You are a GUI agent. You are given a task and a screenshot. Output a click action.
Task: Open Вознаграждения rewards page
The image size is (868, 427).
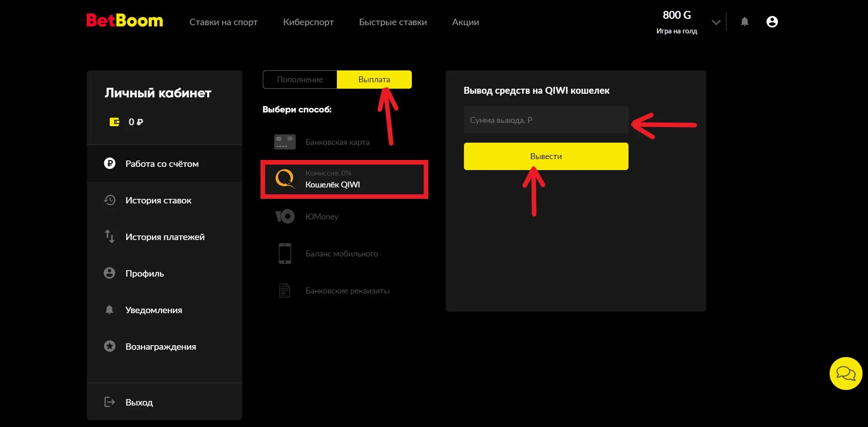coord(165,346)
